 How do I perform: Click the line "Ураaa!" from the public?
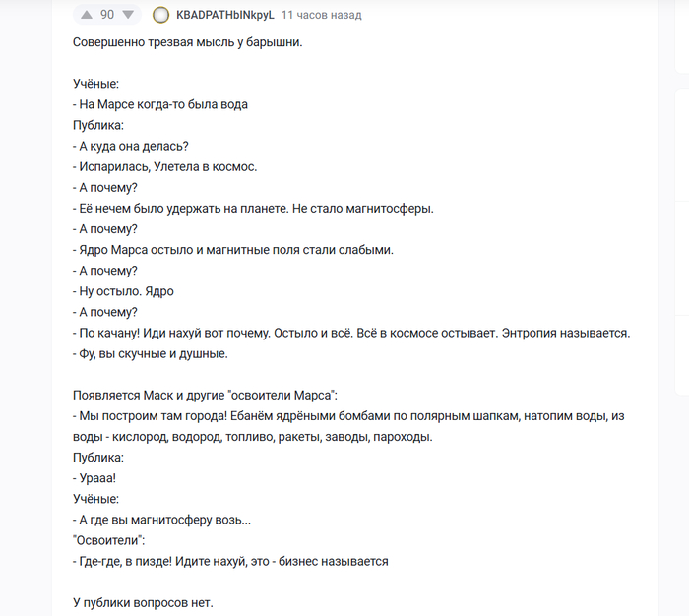[x=96, y=478]
